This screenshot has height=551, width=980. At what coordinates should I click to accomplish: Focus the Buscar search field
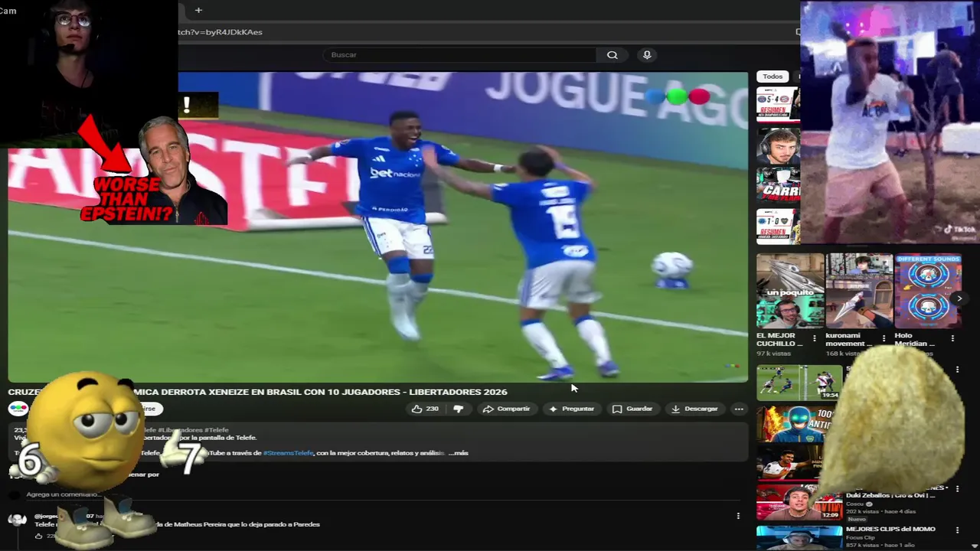459,55
